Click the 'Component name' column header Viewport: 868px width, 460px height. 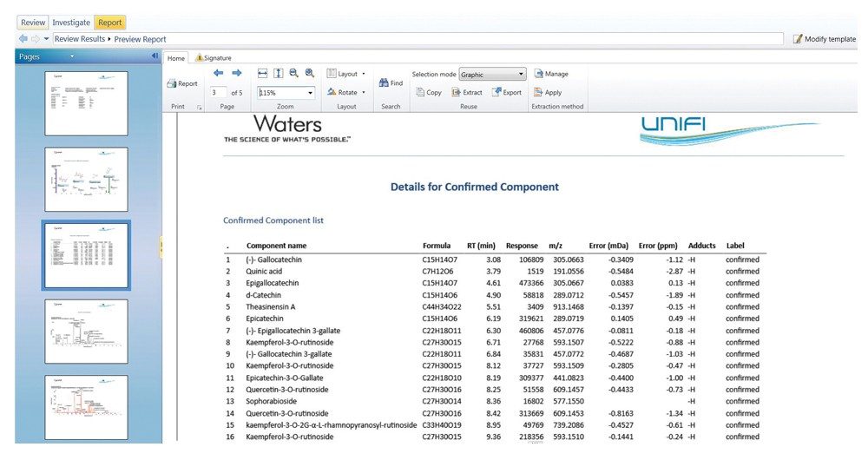tap(276, 246)
